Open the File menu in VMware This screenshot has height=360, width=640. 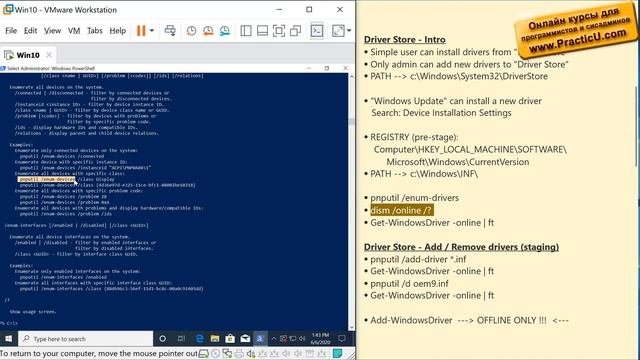(11, 31)
